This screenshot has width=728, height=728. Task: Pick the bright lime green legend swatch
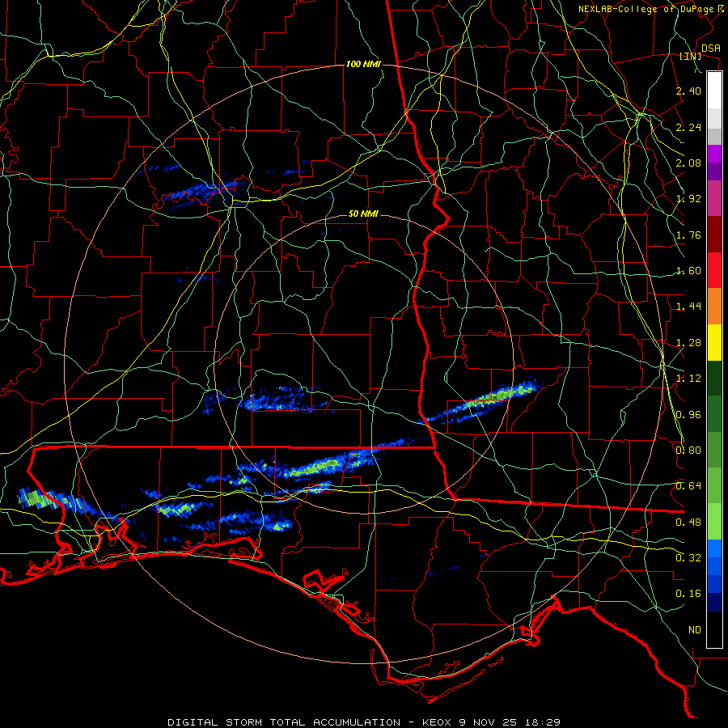[x=714, y=522]
